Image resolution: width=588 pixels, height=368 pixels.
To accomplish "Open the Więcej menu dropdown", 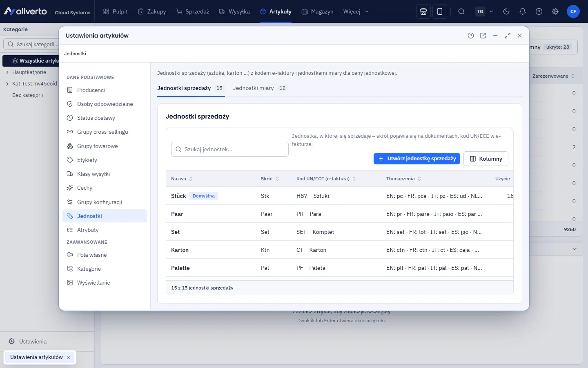I will tap(356, 11).
